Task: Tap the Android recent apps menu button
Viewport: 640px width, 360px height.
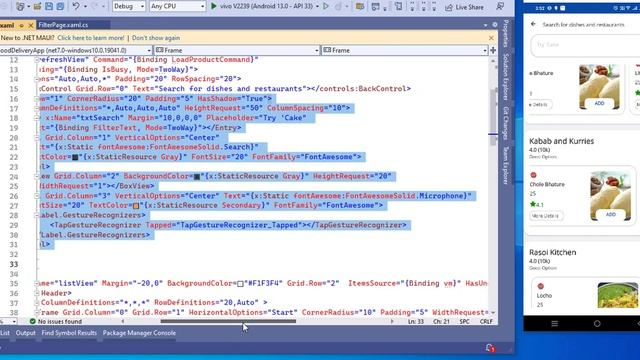Action: point(554,324)
